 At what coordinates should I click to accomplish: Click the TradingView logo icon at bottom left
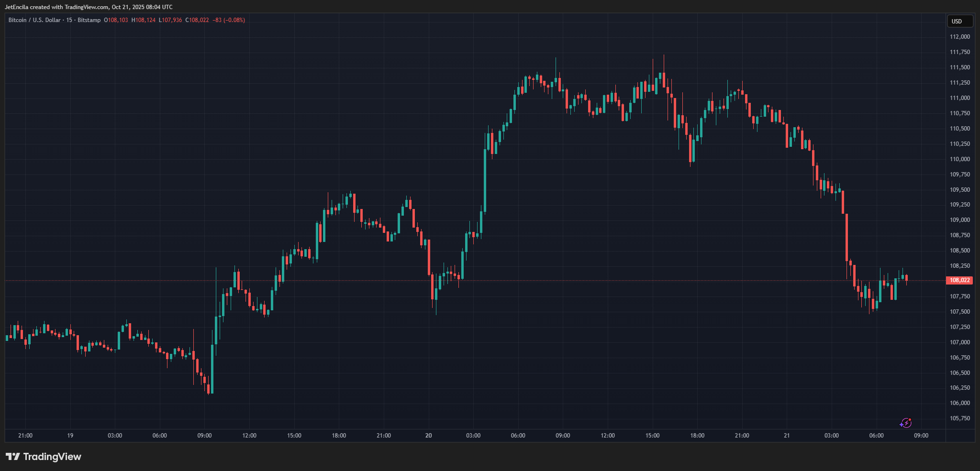click(13, 457)
